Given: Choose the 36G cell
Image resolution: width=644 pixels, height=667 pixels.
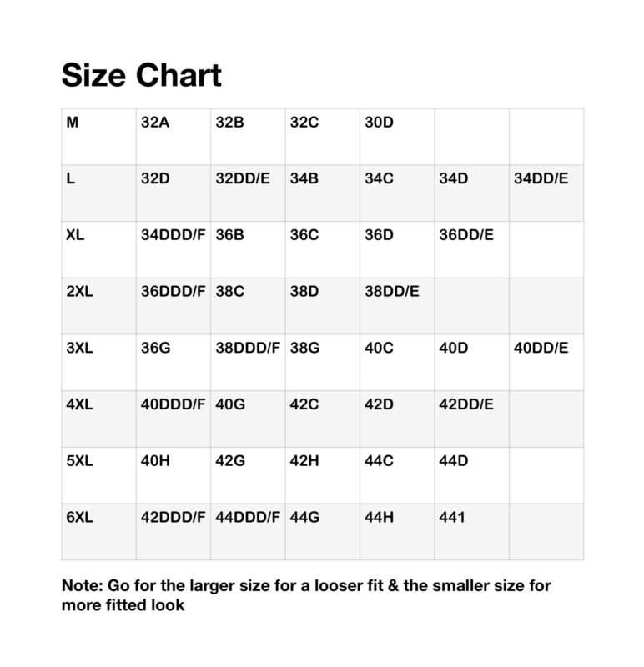Looking at the screenshot, I should tap(156, 348).
